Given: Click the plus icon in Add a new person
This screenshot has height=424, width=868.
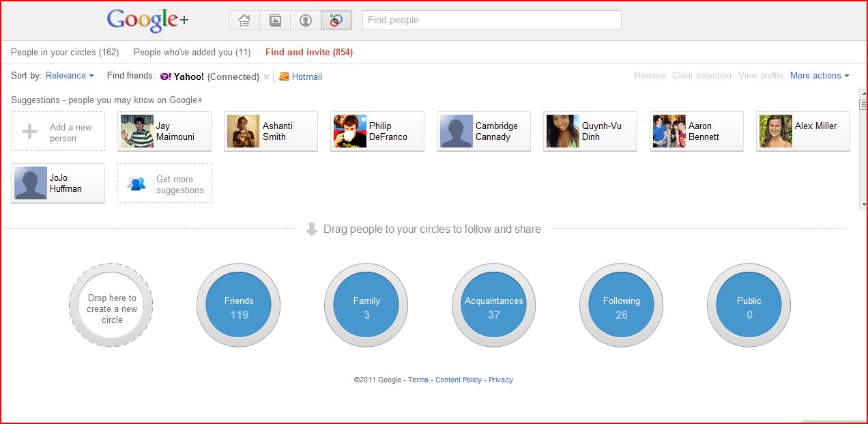Looking at the screenshot, I should 30,132.
